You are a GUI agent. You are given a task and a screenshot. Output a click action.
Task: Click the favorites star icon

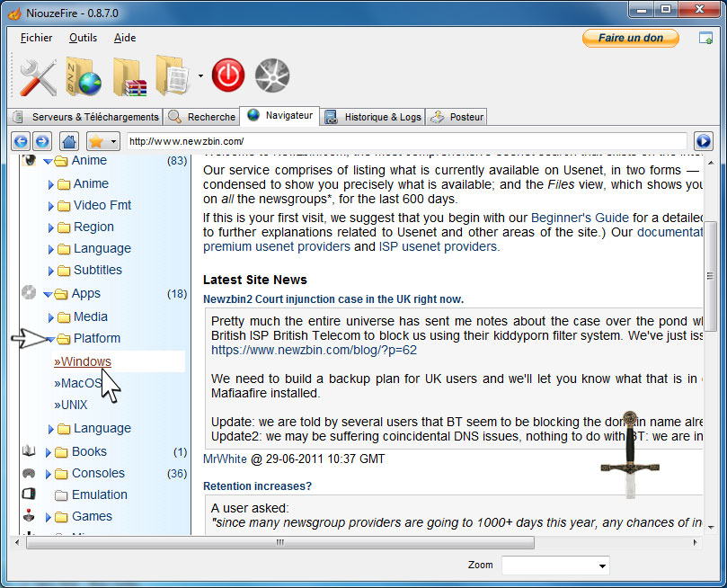click(x=96, y=141)
